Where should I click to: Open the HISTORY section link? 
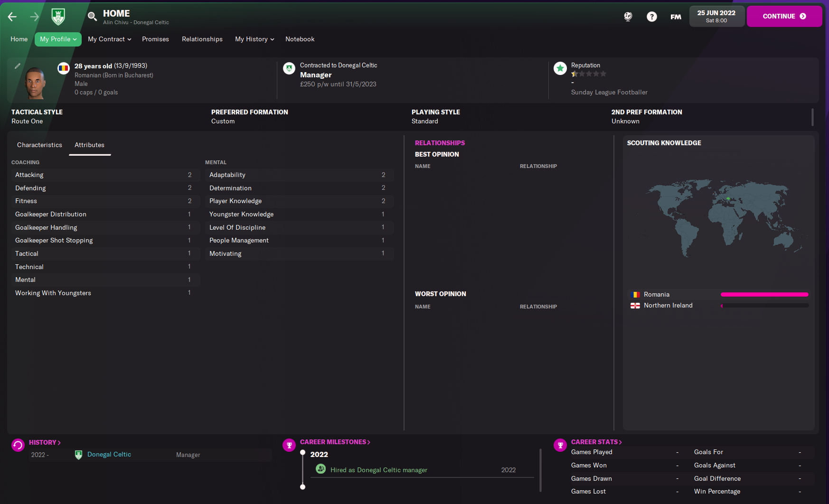45,442
